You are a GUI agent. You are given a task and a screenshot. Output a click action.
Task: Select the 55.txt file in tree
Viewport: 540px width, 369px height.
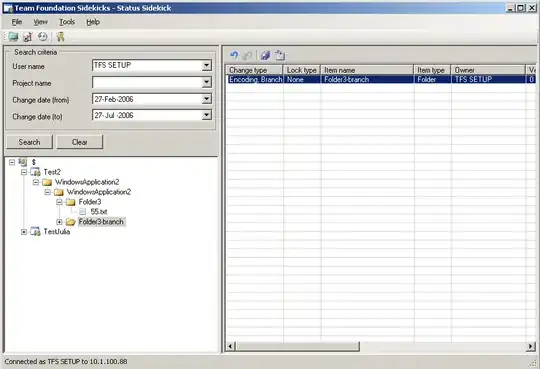(99, 212)
